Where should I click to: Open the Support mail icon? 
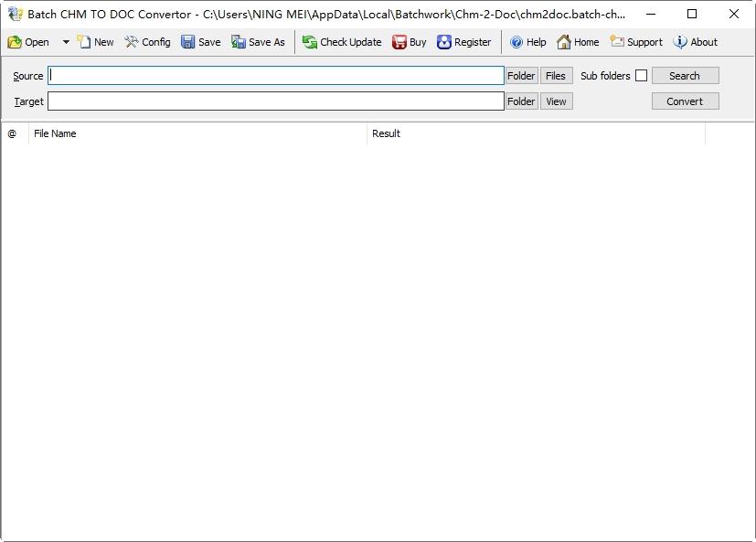tap(617, 41)
